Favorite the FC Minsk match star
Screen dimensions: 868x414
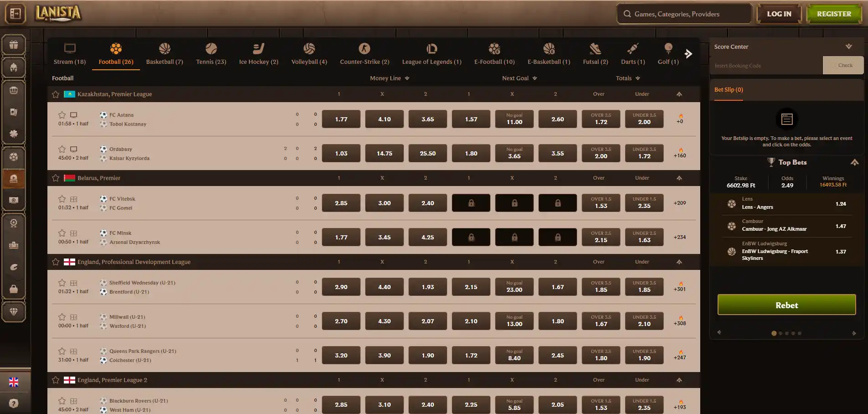(62, 233)
